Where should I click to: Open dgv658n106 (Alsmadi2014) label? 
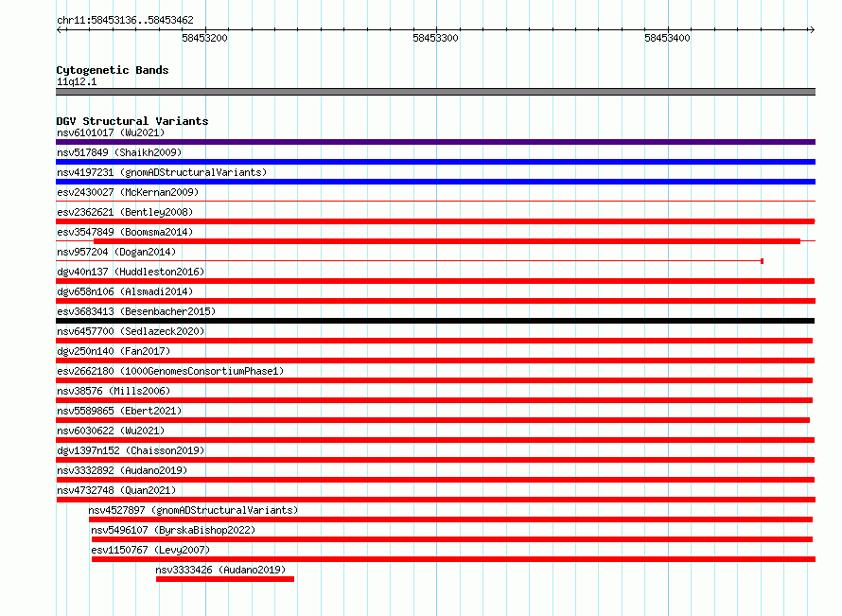[x=125, y=291]
